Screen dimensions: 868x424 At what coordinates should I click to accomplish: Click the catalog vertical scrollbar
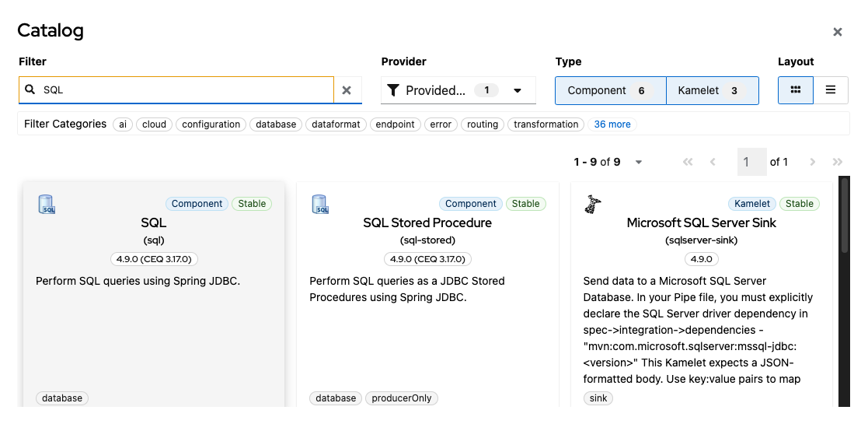(x=845, y=218)
